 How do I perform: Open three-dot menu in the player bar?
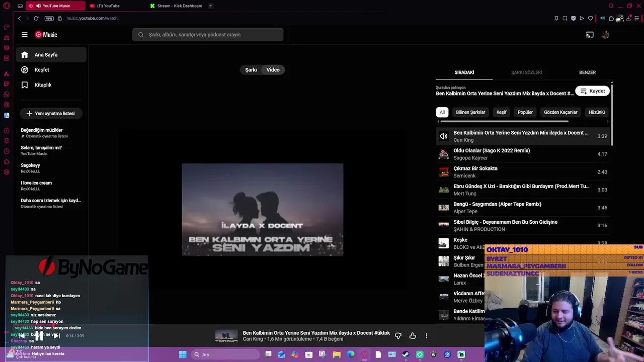coord(426,336)
